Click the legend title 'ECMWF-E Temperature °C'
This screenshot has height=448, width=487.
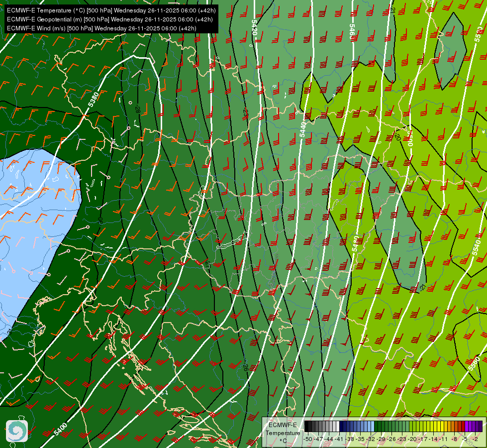283,433
